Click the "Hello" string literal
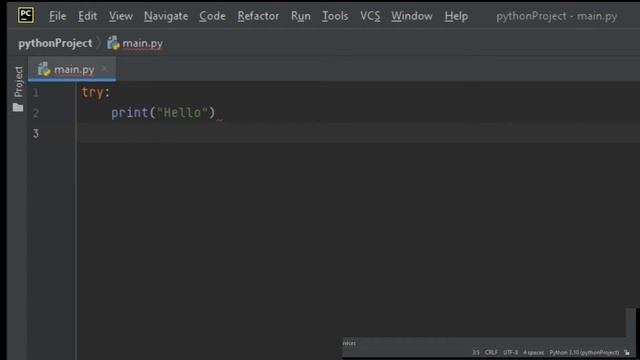640x360 pixels. tap(182, 113)
